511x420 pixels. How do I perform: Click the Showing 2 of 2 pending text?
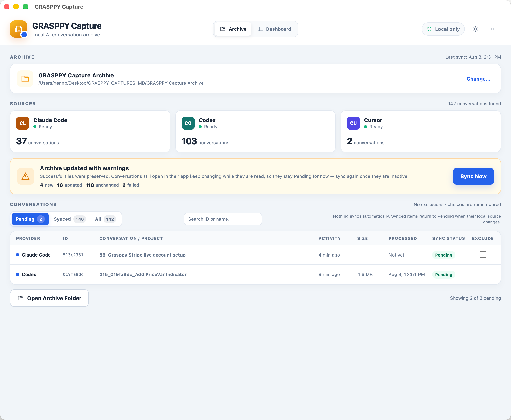click(x=475, y=298)
